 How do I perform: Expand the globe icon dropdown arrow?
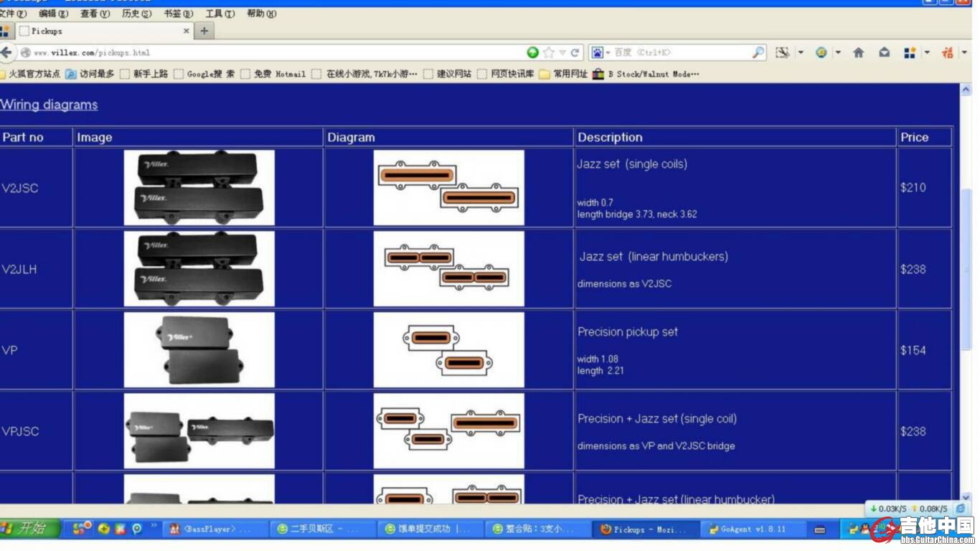(838, 52)
